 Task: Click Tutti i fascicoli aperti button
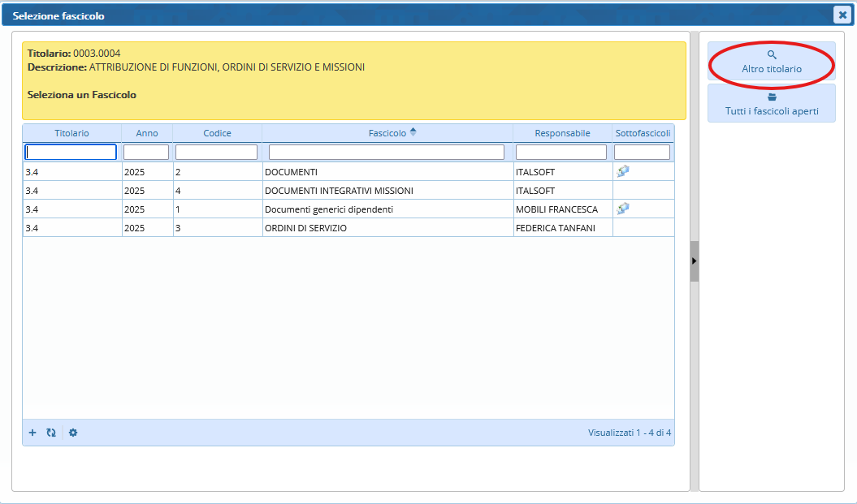click(771, 104)
